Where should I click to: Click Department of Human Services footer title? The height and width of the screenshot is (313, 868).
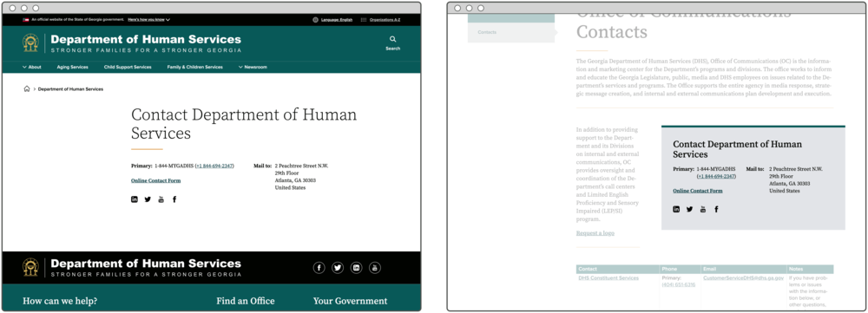point(146,264)
